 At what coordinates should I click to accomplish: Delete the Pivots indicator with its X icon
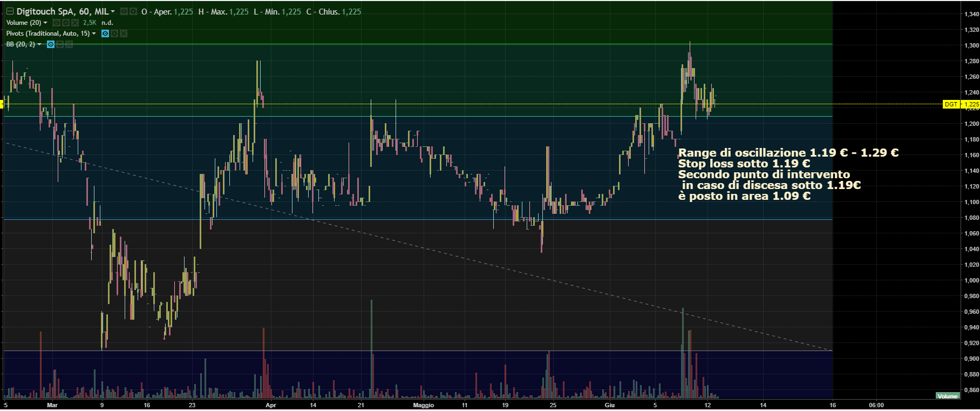(x=124, y=33)
